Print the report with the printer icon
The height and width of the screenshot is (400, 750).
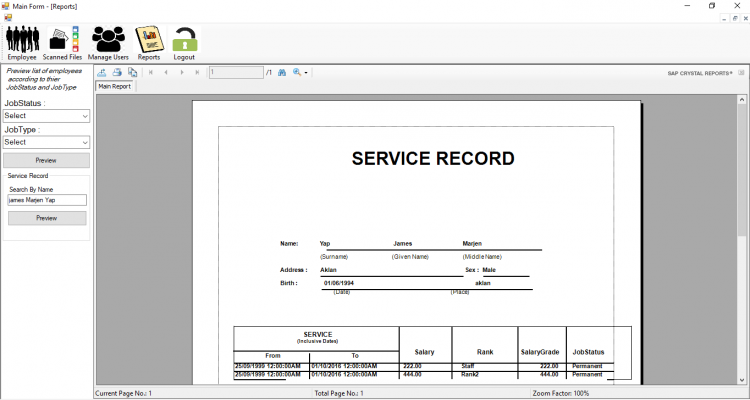pyautogui.click(x=117, y=73)
